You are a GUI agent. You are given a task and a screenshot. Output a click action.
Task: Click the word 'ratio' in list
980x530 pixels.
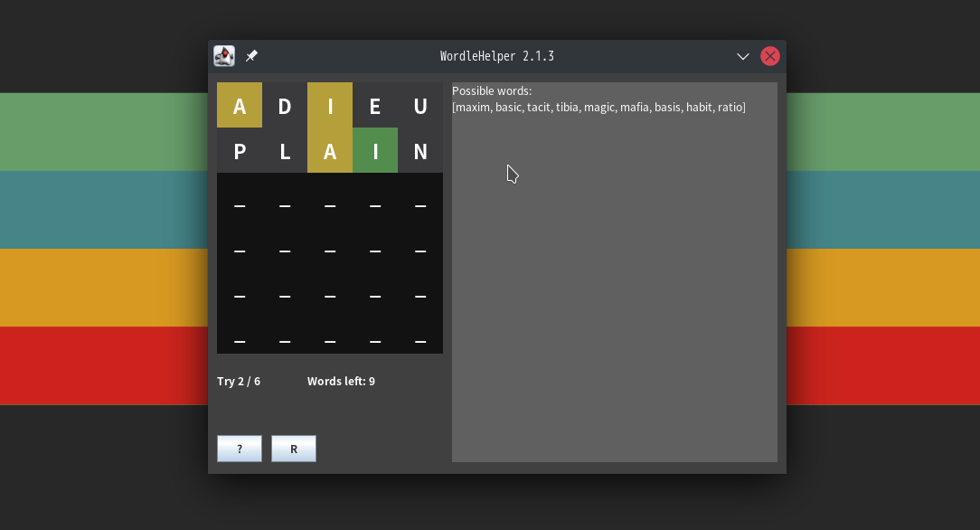pyautogui.click(x=730, y=108)
